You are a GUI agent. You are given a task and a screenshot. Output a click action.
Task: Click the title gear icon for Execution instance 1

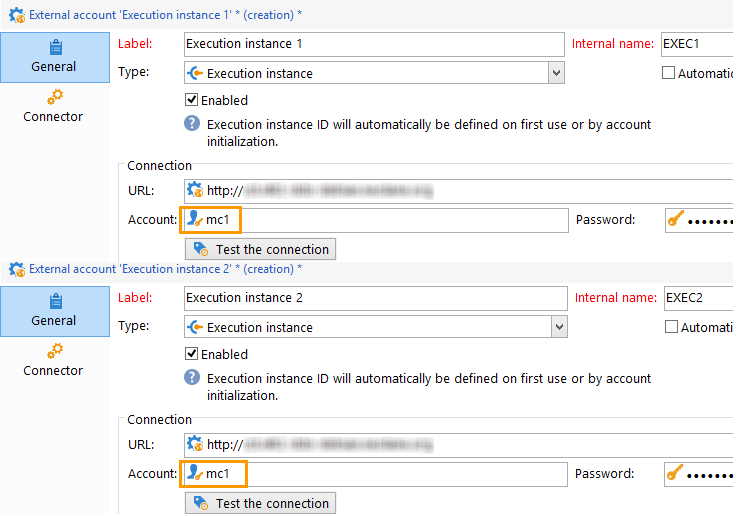(x=16, y=15)
